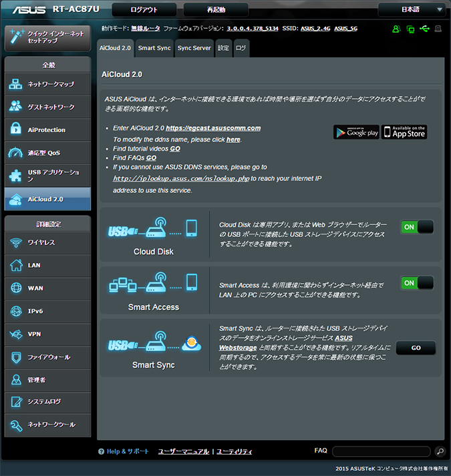This screenshot has width=451, height=476.
Task: Click the Cloud Disk label
Action: 154,252
